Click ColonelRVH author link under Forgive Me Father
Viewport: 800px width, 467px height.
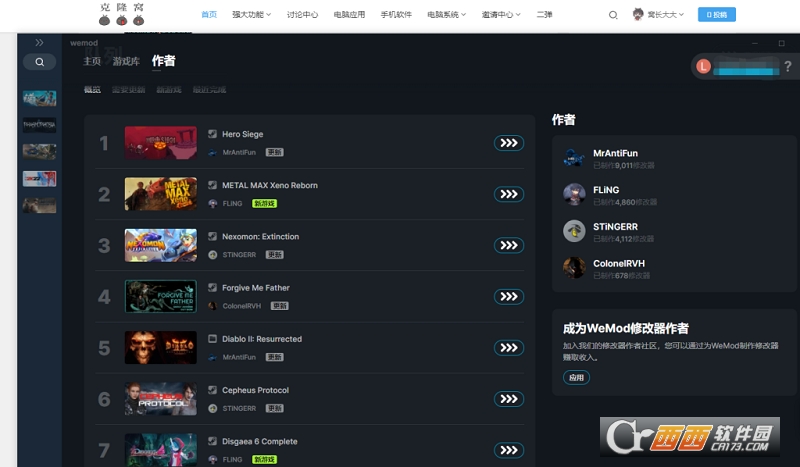coord(242,306)
